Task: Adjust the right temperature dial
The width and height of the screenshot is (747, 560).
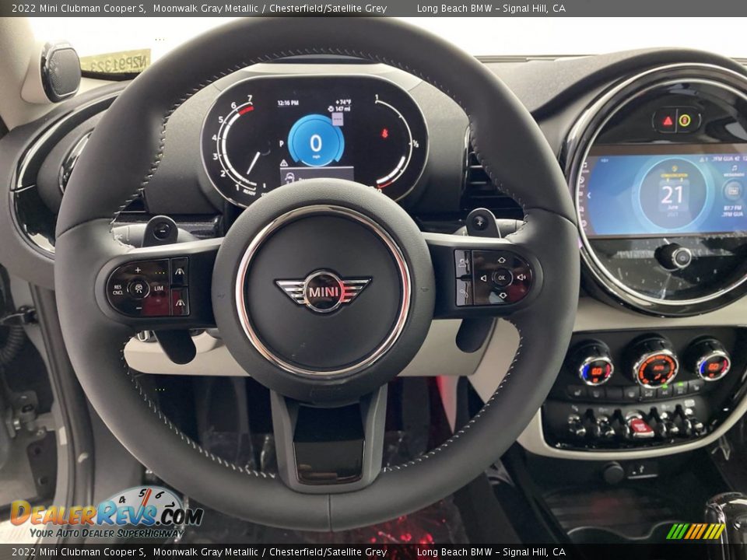Action: [x=713, y=366]
